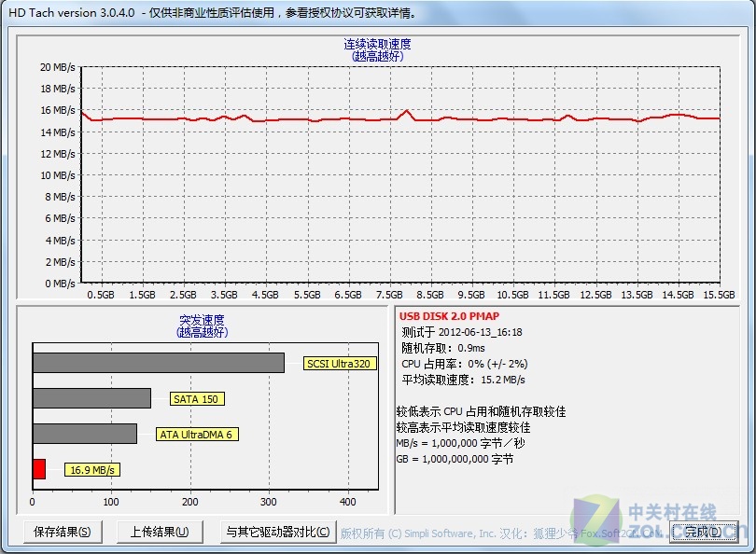Screen dimensions: 756x554
Task: Click the gray SATA 150 bar
Action: point(91,398)
